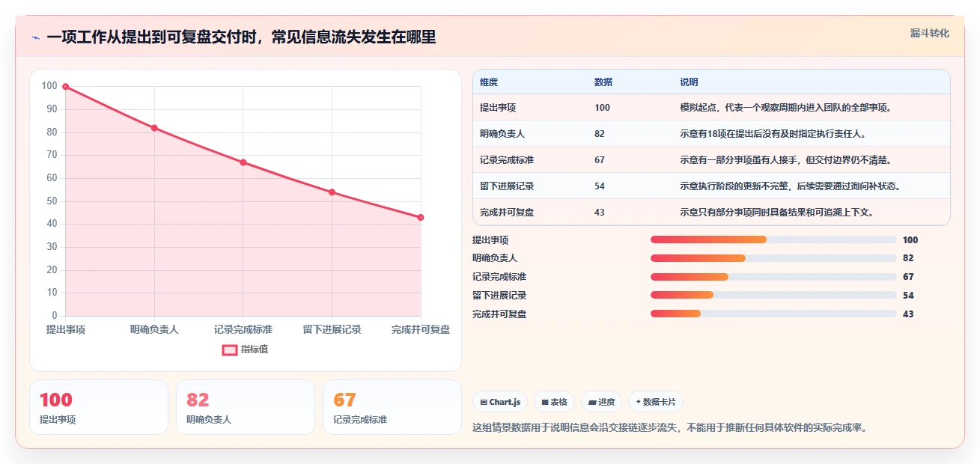Click the chart data point above 留下进展记录

(332, 192)
